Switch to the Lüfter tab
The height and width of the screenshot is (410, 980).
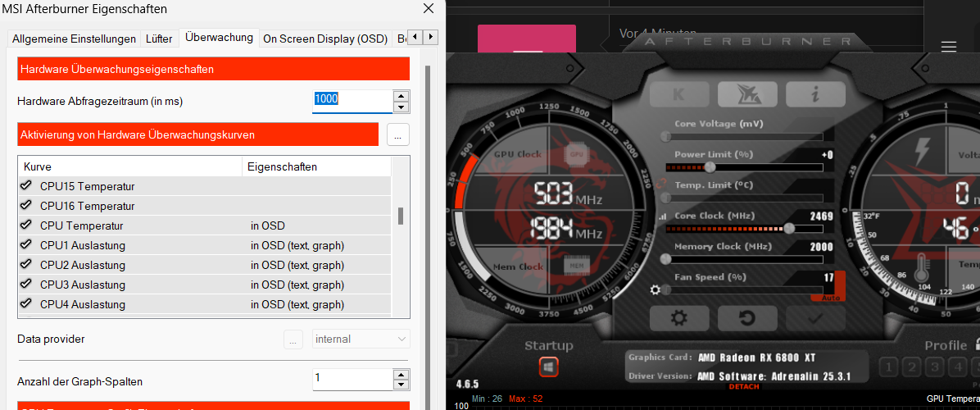click(159, 39)
